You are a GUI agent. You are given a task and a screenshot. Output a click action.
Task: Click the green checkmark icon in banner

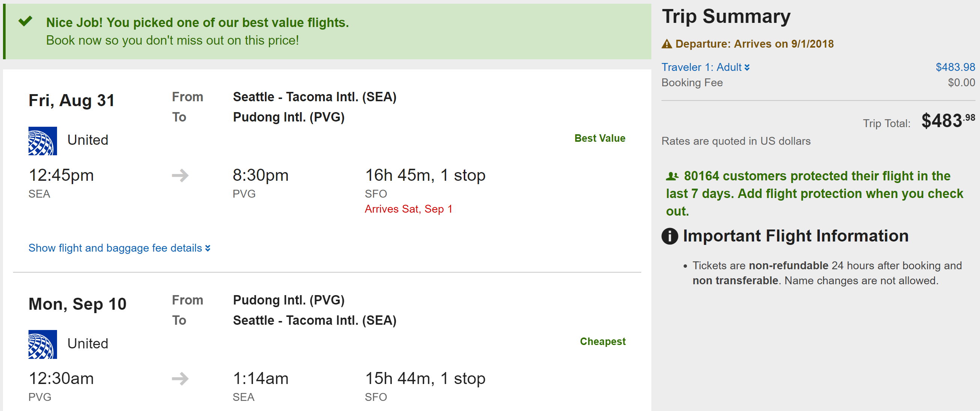click(x=25, y=21)
